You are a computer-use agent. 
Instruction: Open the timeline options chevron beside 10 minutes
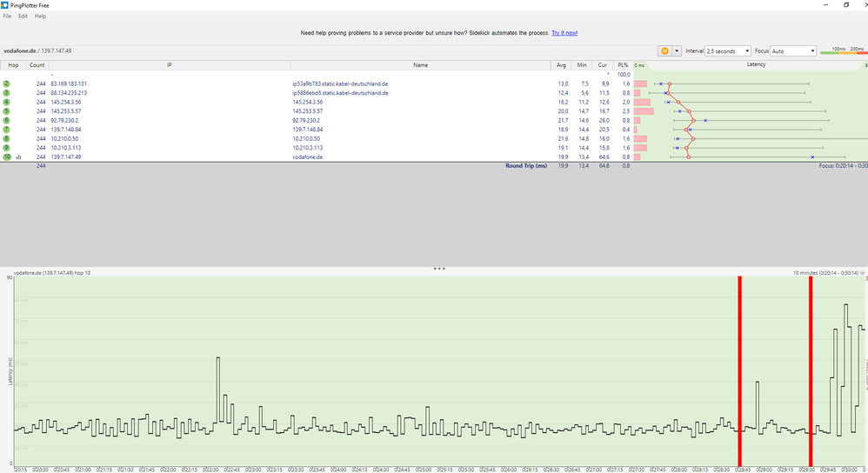coord(863,273)
